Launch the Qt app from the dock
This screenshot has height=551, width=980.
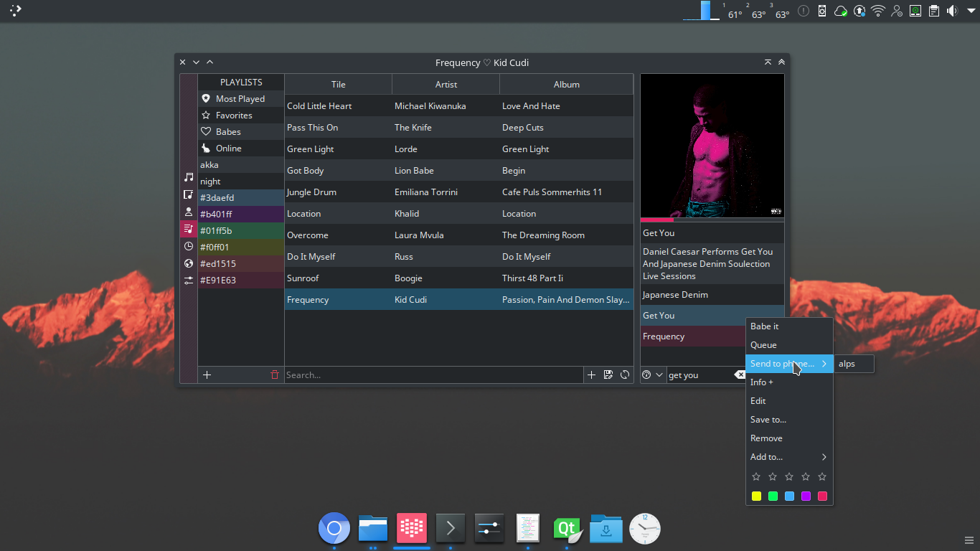click(566, 529)
